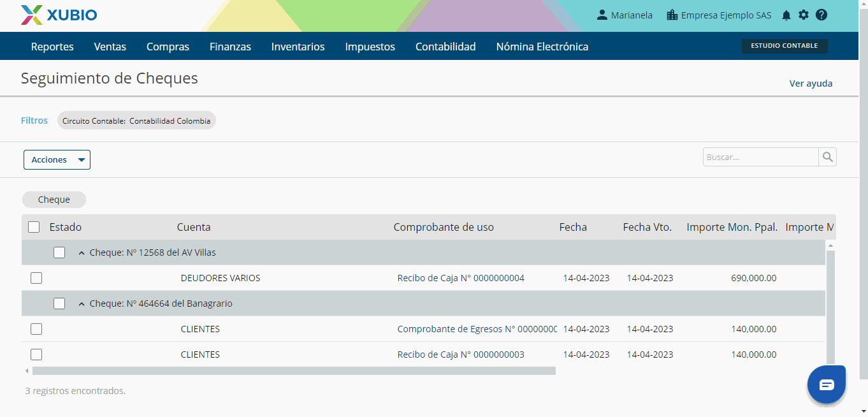
Task: Click the 690,000.00 amount cell
Action: coord(754,278)
